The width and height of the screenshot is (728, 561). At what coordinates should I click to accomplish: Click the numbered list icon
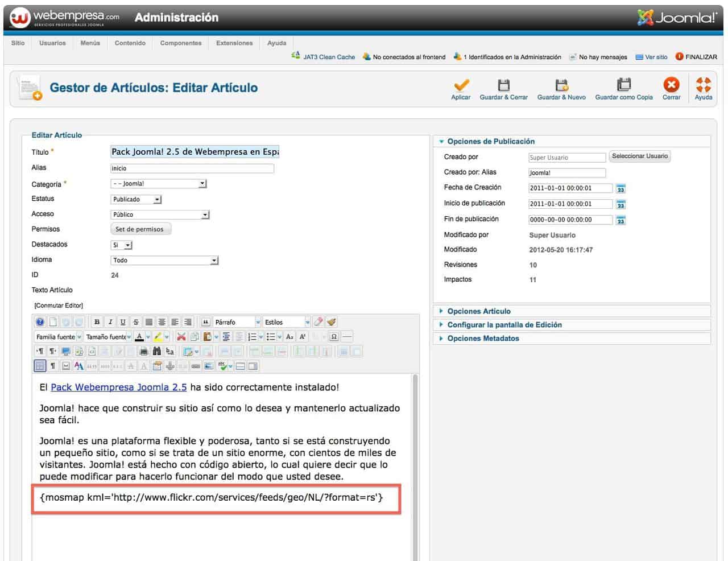[253, 337]
